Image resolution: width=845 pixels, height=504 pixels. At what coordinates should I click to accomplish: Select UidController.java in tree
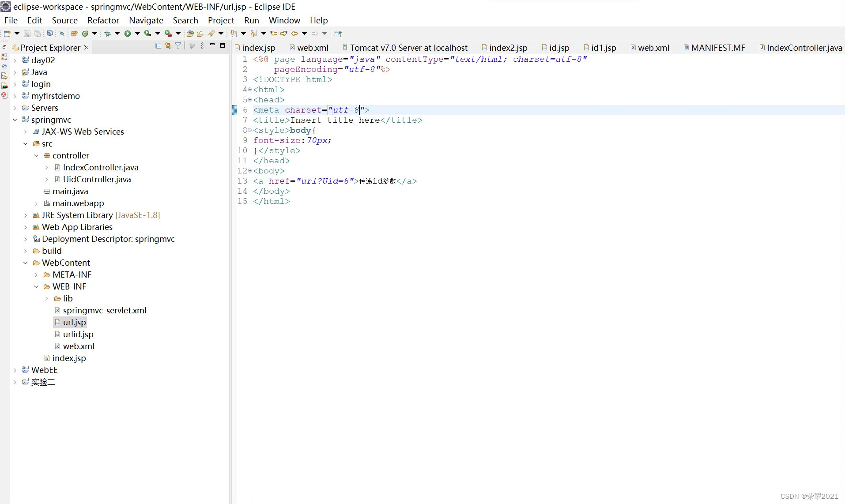pos(97,179)
